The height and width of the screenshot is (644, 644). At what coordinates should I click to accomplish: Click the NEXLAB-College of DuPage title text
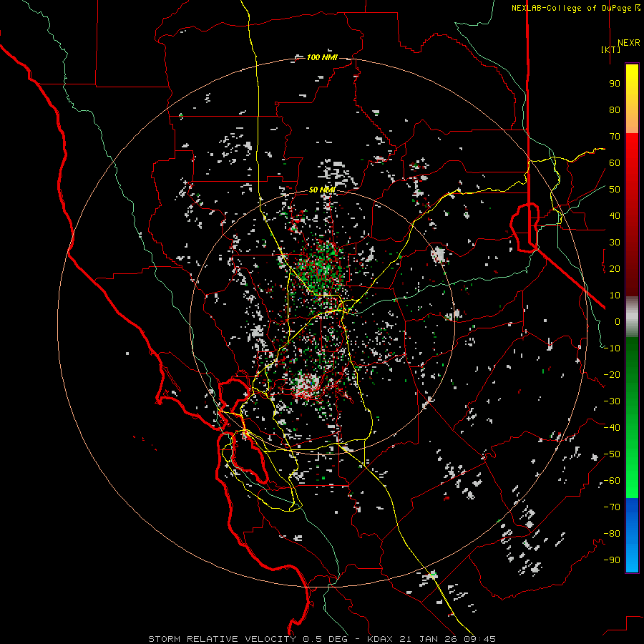572,8
